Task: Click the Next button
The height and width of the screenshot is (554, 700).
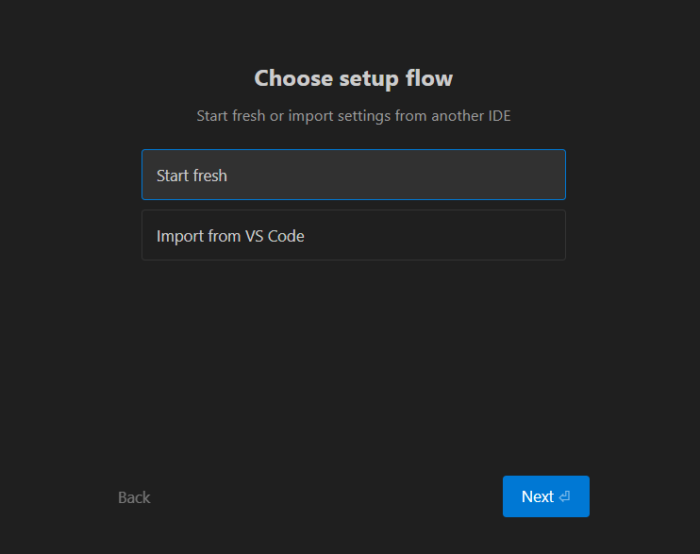Action: click(545, 497)
